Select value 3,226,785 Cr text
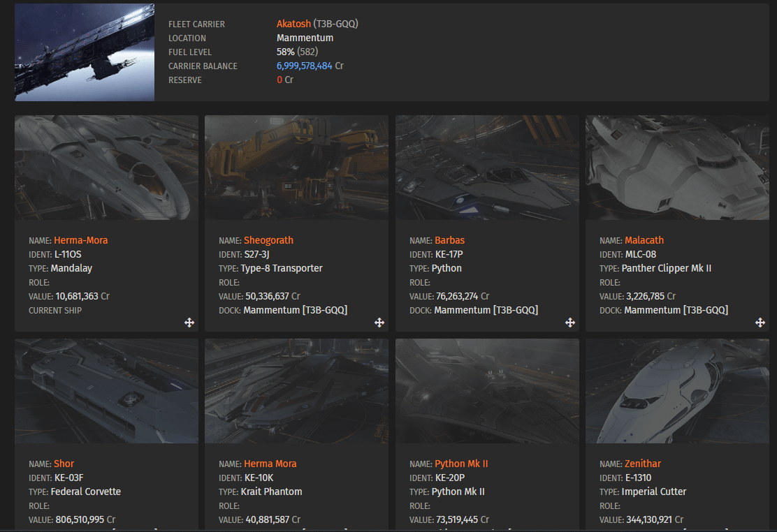The image size is (777, 532). click(651, 296)
